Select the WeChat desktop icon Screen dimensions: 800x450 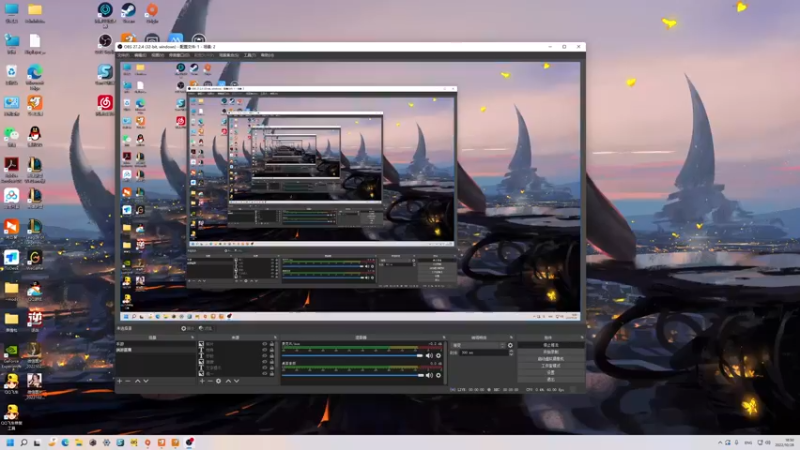click(x=11, y=136)
